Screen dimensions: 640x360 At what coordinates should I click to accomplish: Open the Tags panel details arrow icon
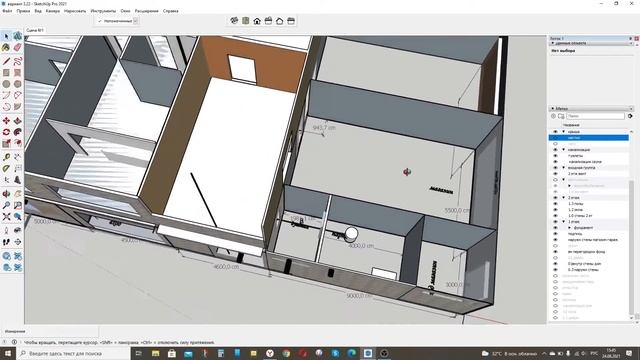coord(630,116)
